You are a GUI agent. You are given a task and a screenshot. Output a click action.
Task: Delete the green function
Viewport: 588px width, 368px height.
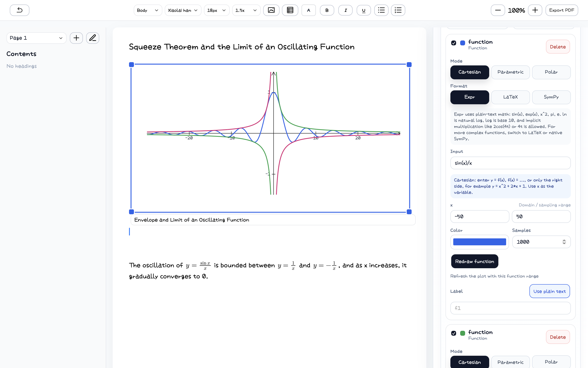558,337
